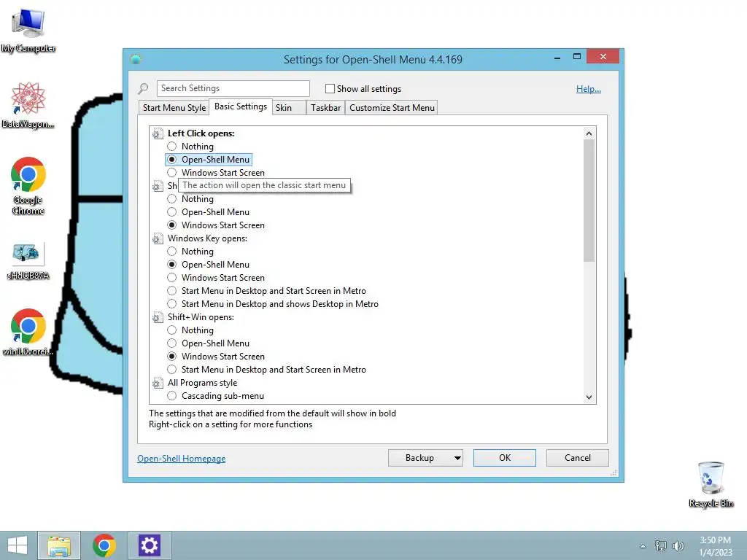
Task: Open the Customize Start Menu tab
Action: (392, 108)
